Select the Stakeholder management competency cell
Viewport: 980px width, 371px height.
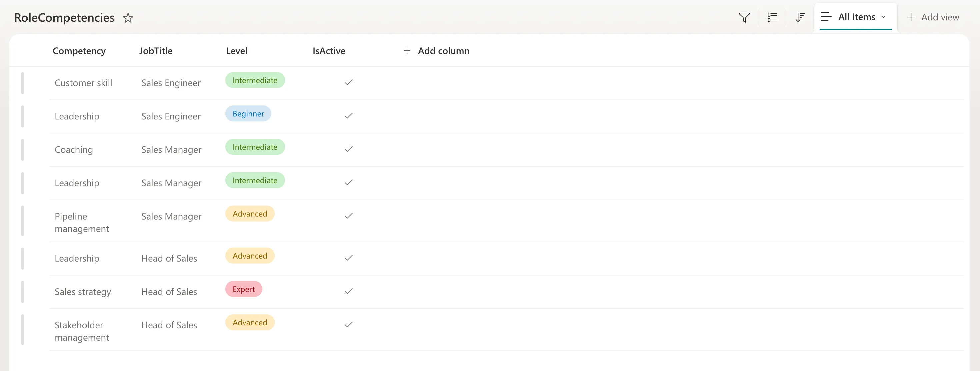[x=82, y=331]
